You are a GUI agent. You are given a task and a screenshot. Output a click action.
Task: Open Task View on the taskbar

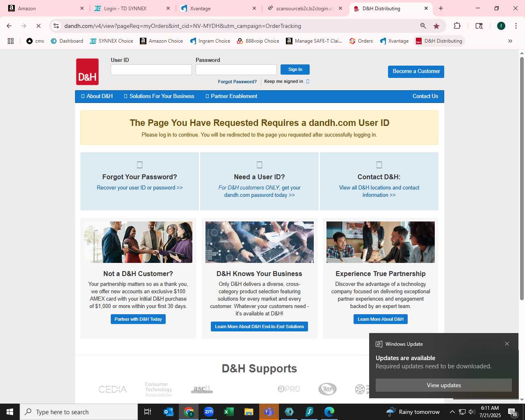tap(148, 412)
